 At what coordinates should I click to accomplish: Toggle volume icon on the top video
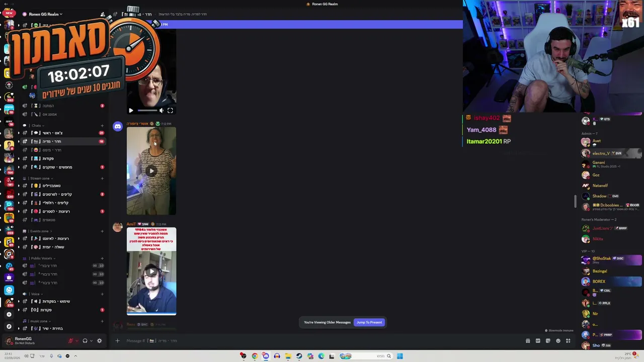point(162,111)
